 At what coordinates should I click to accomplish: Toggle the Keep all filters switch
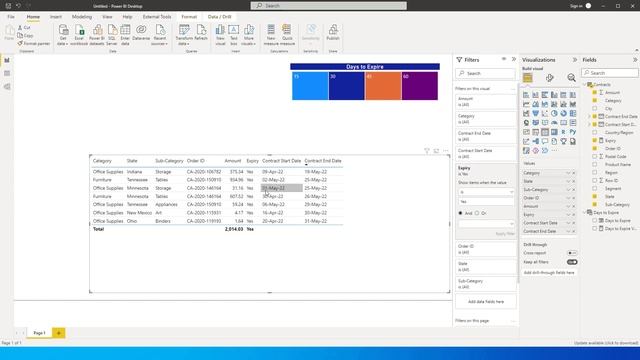[572, 262]
